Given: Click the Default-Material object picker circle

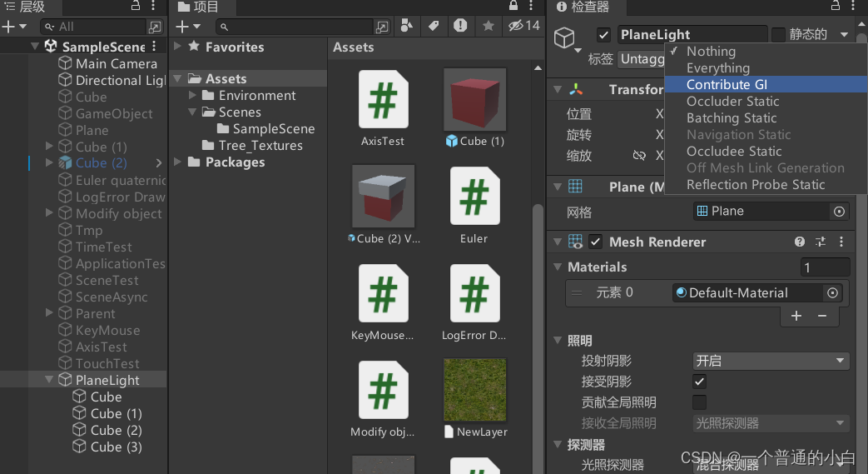Looking at the screenshot, I should pos(832,292).
